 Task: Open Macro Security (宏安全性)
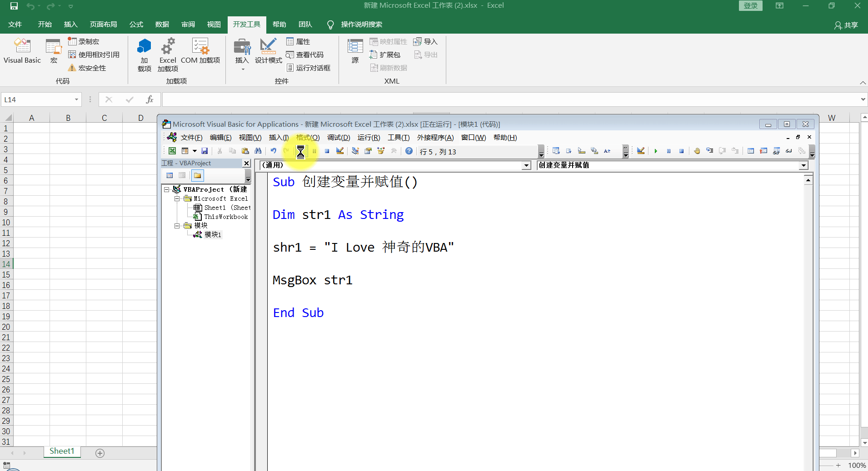click(87, 68)
